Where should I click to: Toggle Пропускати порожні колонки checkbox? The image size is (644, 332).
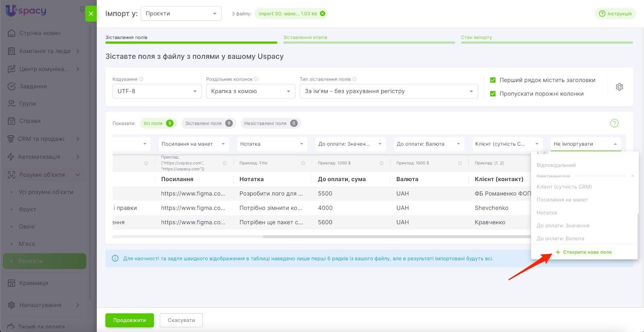click(493, 94)
